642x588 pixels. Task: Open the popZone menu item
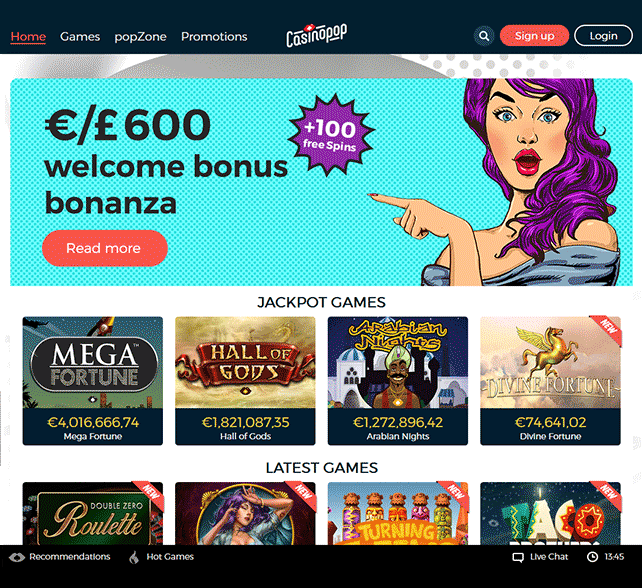[x=140, y=37]
